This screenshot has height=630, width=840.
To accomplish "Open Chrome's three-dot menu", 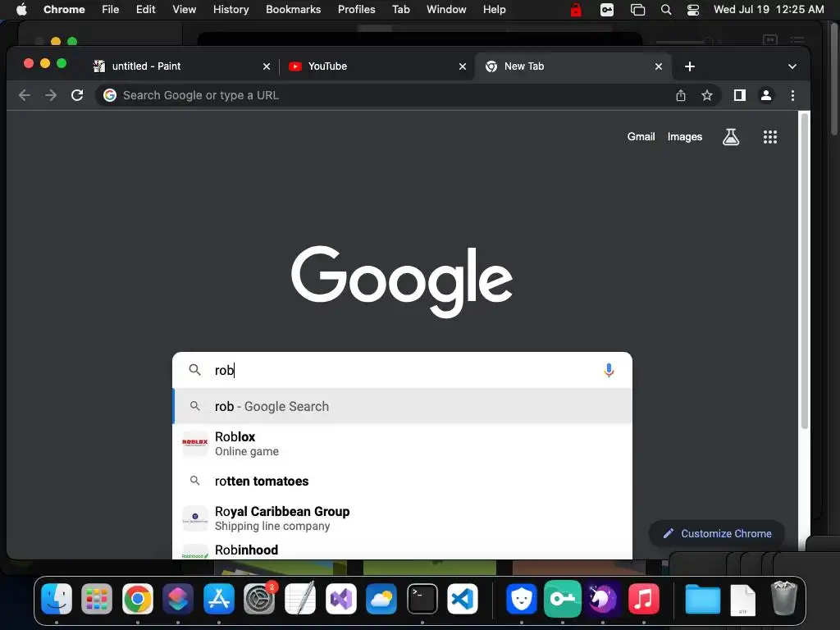I will [x=792, y=95].
